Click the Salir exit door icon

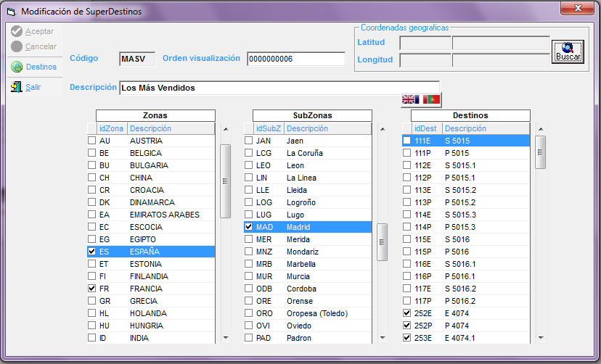tap(17, 87)
